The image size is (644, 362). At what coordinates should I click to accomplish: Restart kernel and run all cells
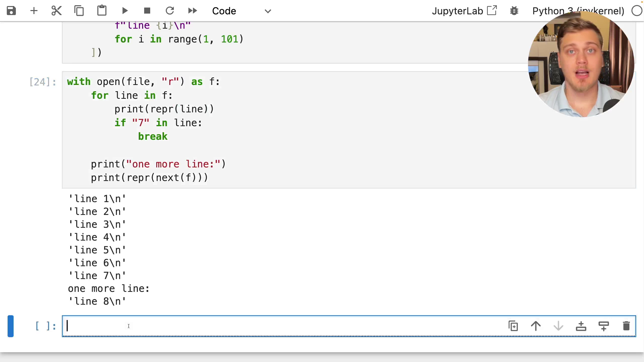(x=193, y=11)
